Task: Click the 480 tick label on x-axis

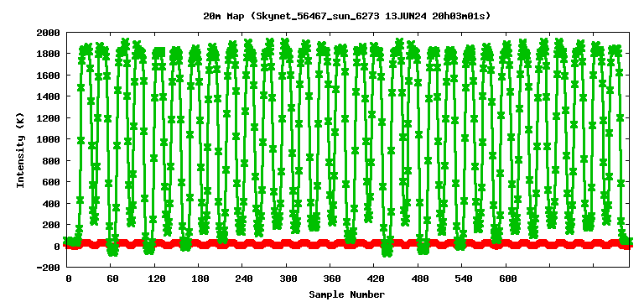Action: pos(420,279)
